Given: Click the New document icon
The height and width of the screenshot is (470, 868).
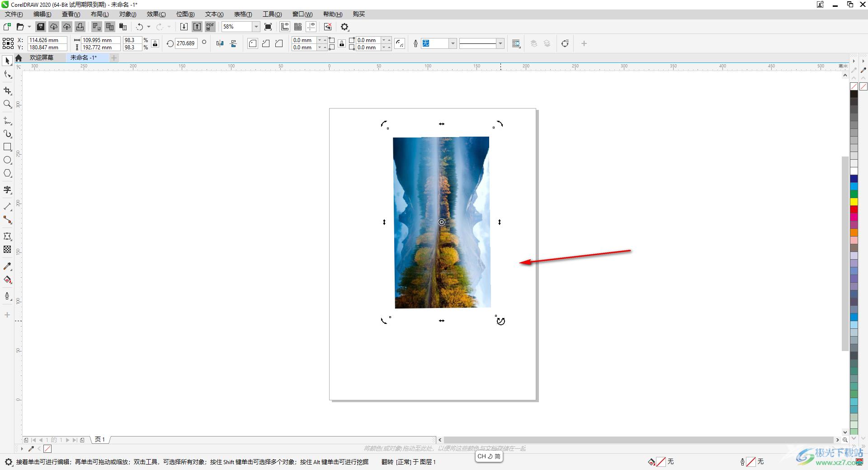Looking at the screenshot, I should coord(7,27).
